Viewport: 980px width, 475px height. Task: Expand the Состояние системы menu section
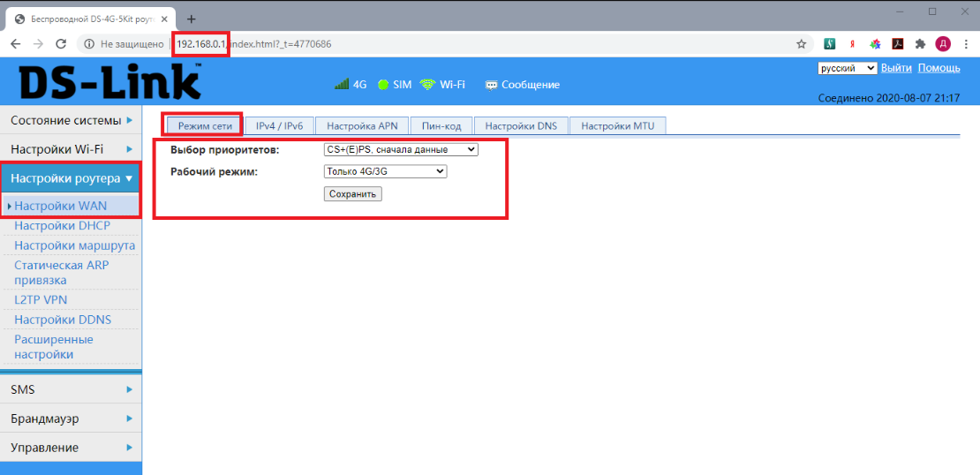point(71,120)
